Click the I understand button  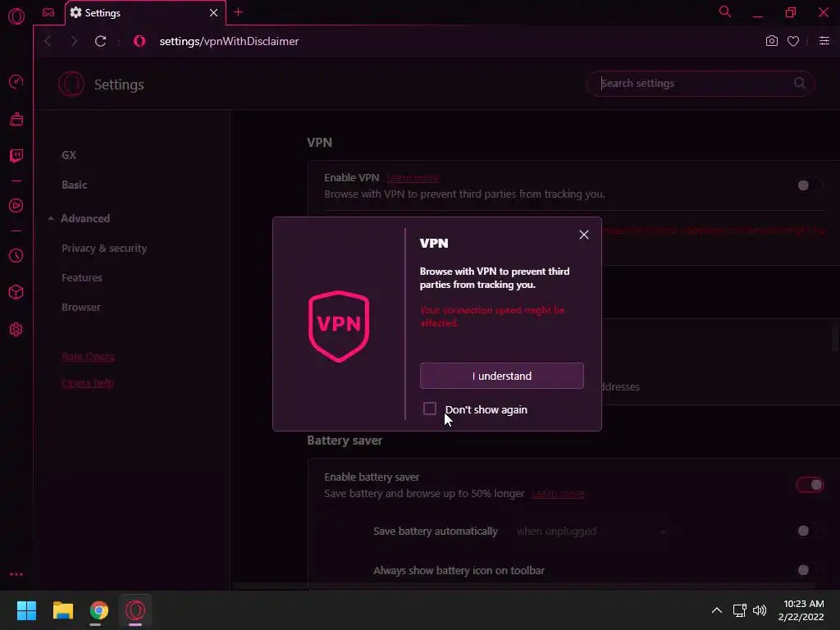[x=502, y=376]
